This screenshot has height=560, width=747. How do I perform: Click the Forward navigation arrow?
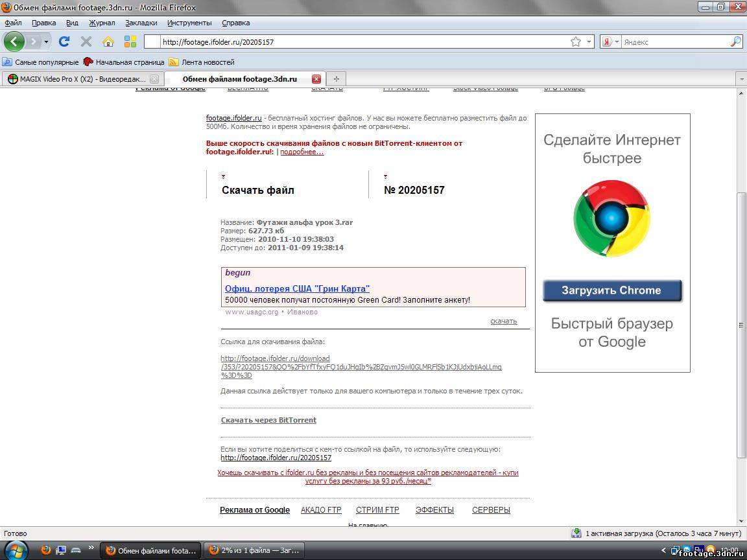(33, 42)
